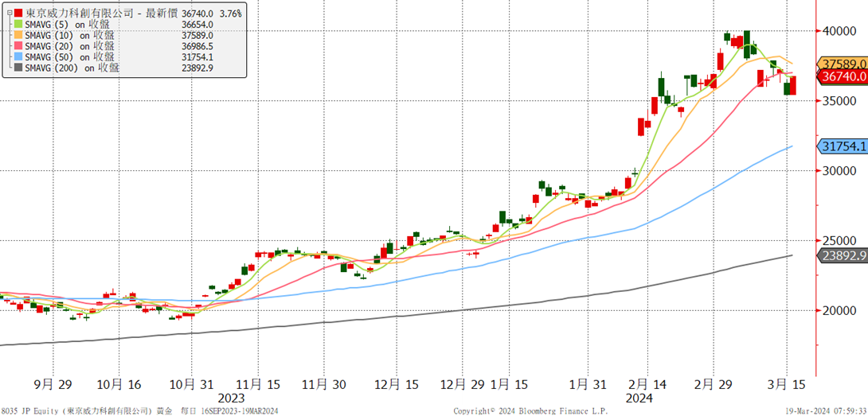This screenshot has width=868, height=416.
Task: Click the red swatch for 東京威力科創 price series
Action: pyautogui.click(x=19, y=14)
